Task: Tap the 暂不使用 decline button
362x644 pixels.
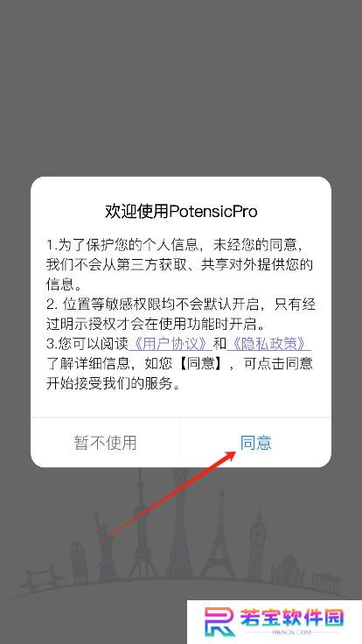Action: (x=106, y=443)
